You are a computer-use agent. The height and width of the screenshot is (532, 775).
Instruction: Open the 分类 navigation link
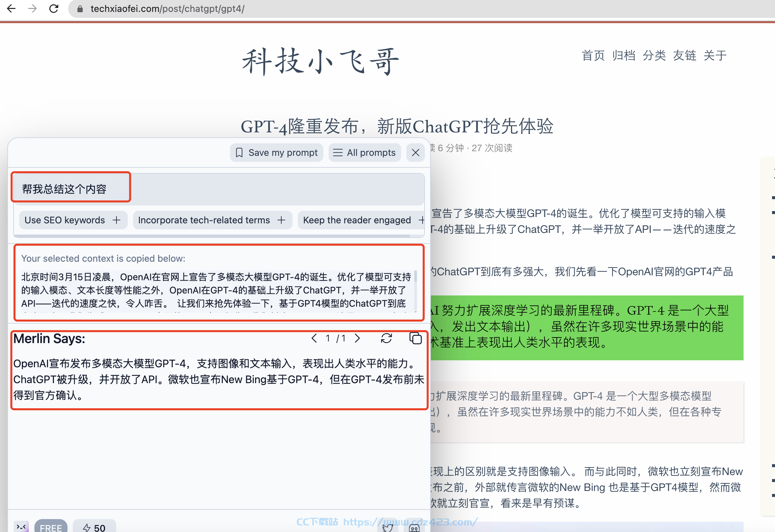pos(654,55)
